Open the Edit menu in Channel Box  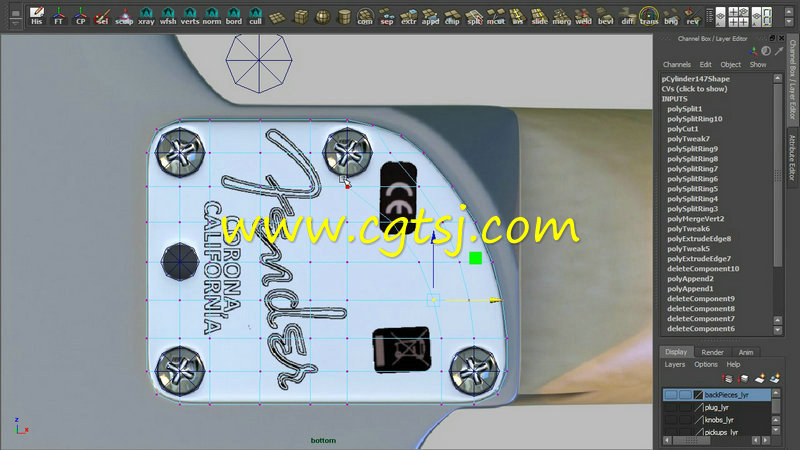click(x=705, y=65)
